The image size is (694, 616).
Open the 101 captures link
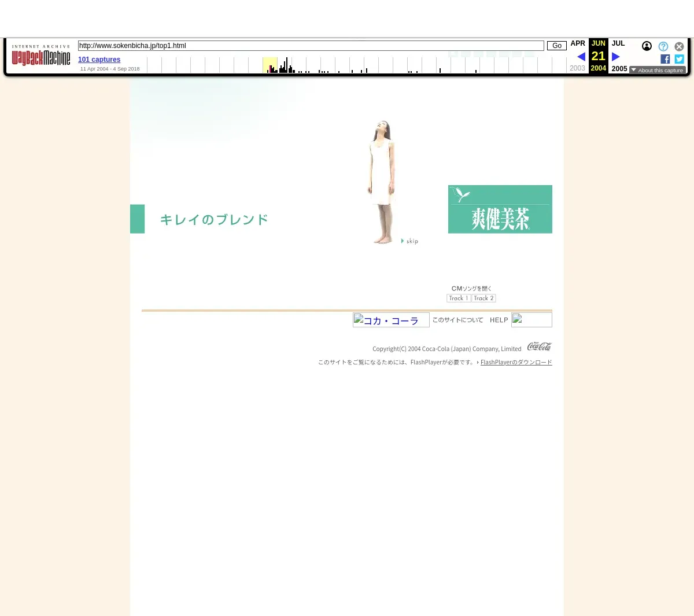99,60
